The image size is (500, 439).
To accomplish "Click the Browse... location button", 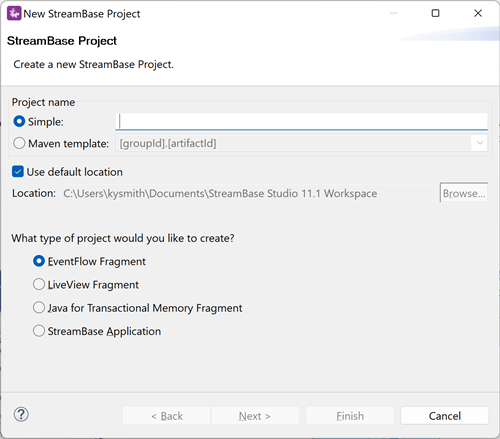I will click(464, 193).
